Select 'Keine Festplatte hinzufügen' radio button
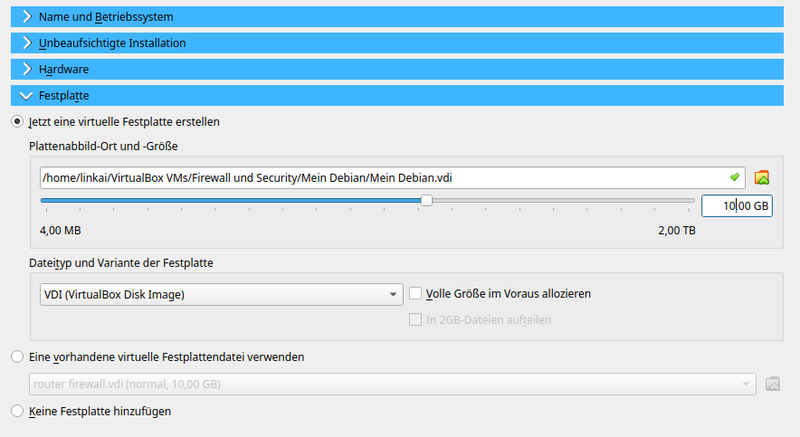Screen dimensions: 800x437 coord(16,410)
